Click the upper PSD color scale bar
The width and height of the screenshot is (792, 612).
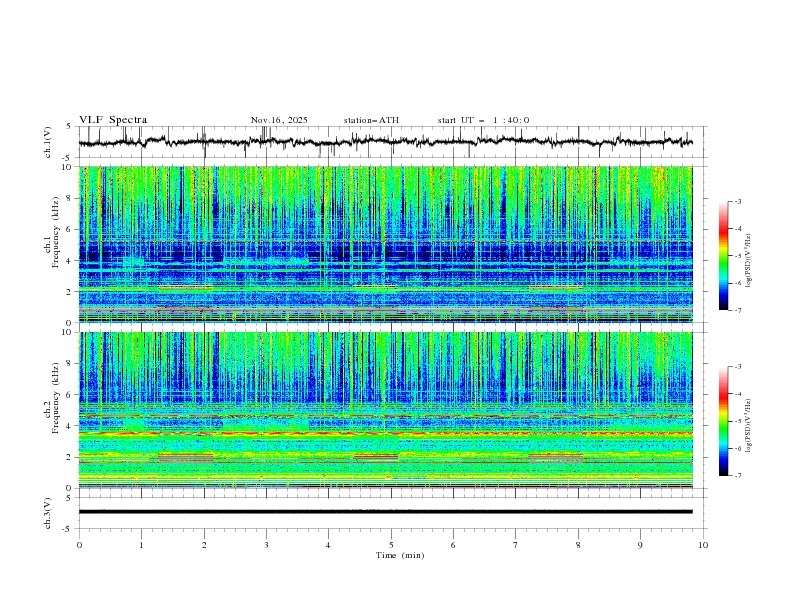[x=724, y=256]
